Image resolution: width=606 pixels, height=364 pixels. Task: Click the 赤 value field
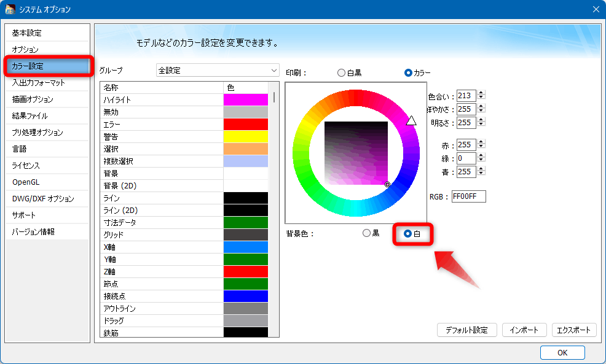coord(466,145)
